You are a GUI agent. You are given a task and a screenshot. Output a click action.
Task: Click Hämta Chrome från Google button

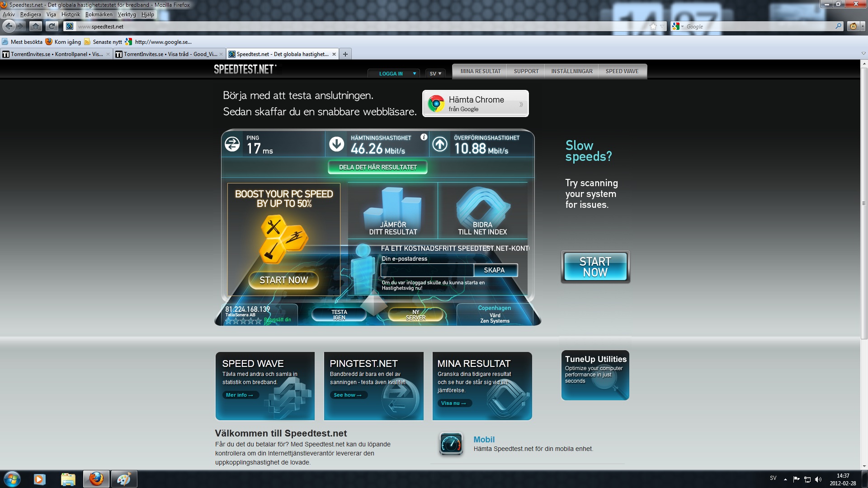[x=476, y=103]
